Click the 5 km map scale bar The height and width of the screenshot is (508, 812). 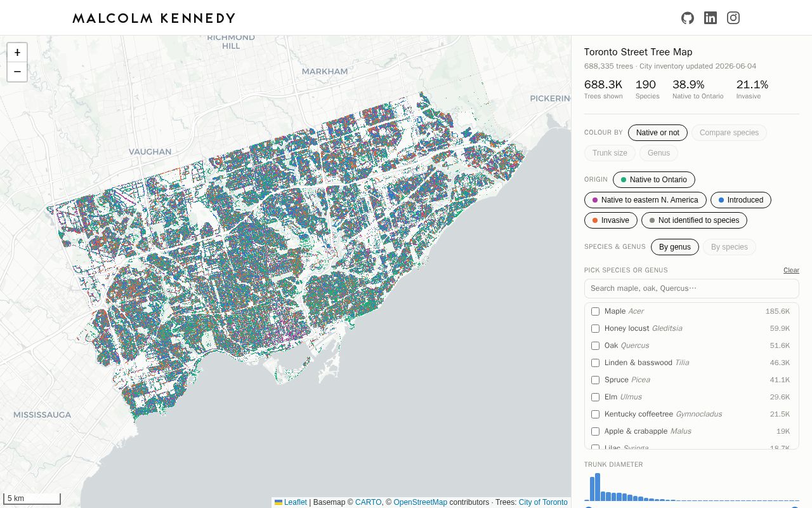pos(32,498)
